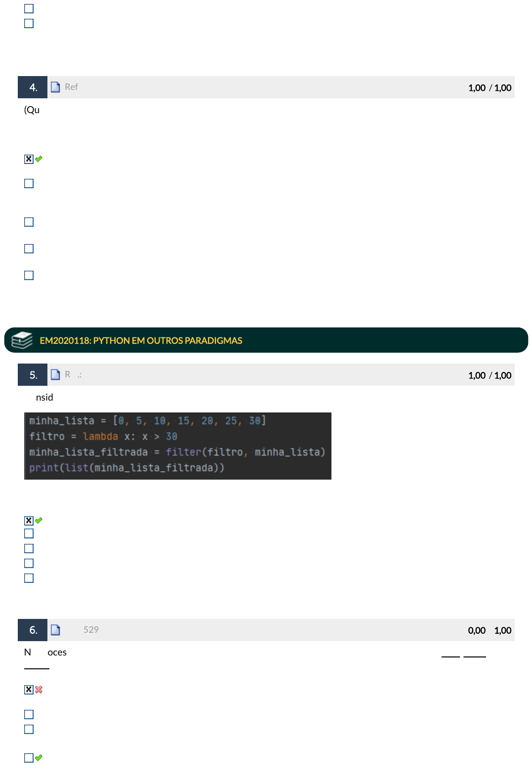Click the green checkmark beside question 5's selected answer
This screenshot has height=776, width=532.
click(39, 521)
